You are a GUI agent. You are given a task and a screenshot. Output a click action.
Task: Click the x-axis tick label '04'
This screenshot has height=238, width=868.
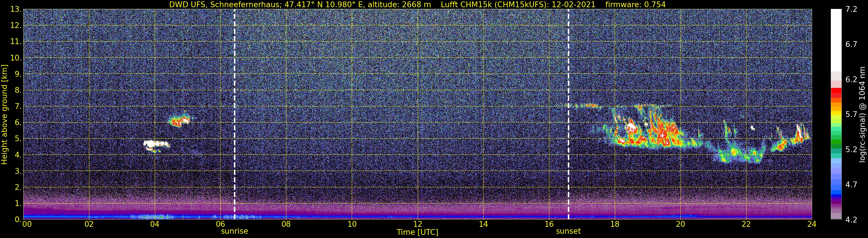pyautogui.click(x=155, y=224)
